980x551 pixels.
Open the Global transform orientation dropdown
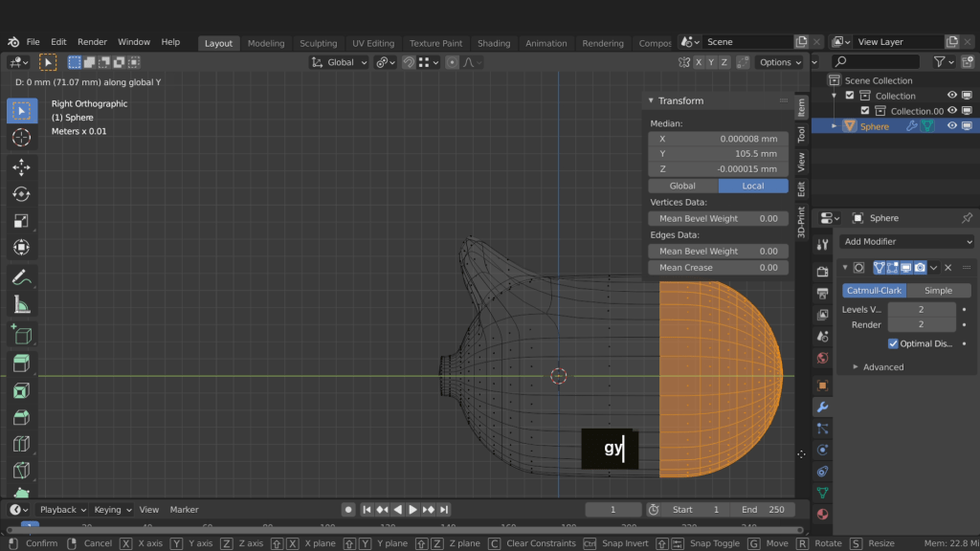click(x=340, y=62)
